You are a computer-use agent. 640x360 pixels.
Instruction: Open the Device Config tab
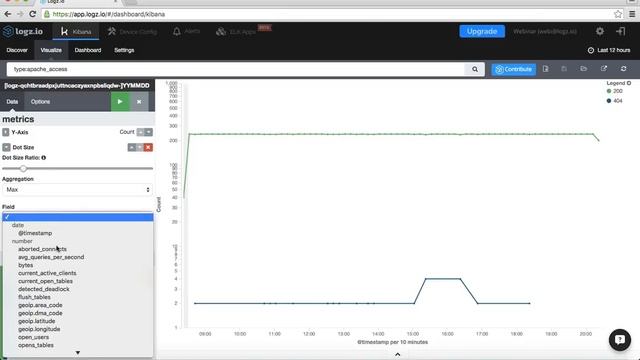(x=132, y=31)
